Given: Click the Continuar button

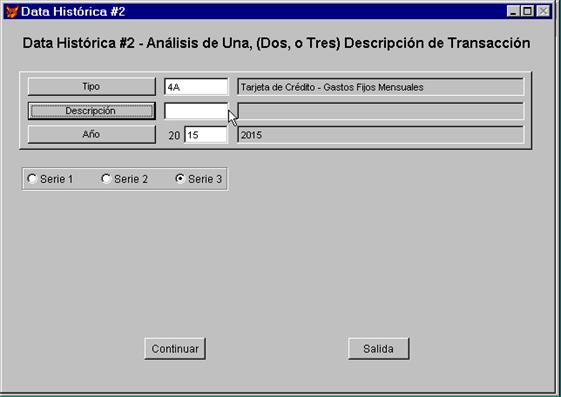Looking at the screenshot, I should click(175, 349).
